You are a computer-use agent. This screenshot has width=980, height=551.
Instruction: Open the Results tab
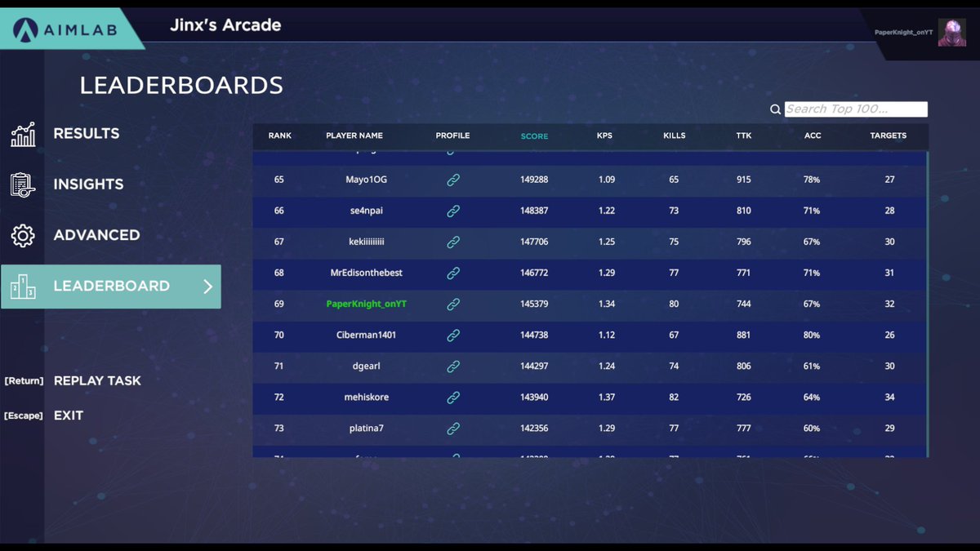(x=87, y=133)
